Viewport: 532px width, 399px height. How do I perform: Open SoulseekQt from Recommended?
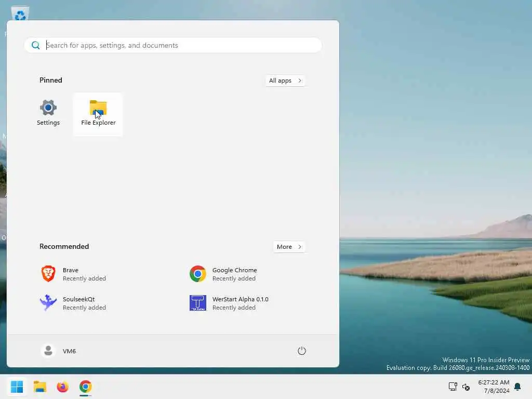(74, 303)
